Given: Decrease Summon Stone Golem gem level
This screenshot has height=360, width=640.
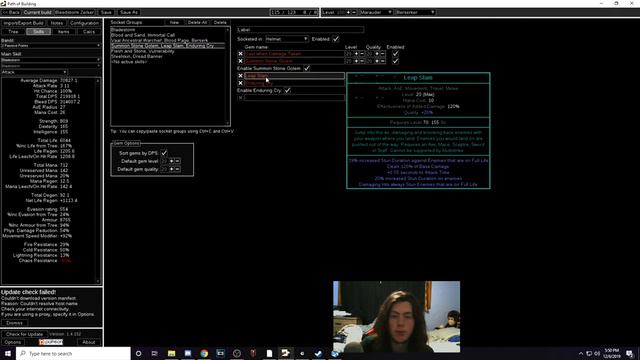Looking at the screenshot, I should click(362, 61).
